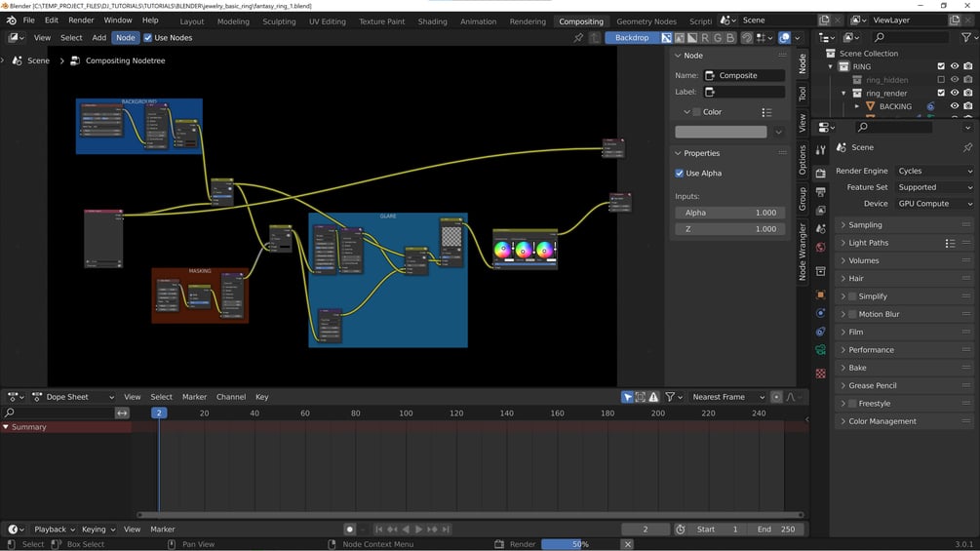This screenshot has height=551, width=980.
Task: Toggle Only Show Selected in Dope Sheet
Action: [627, 397]
